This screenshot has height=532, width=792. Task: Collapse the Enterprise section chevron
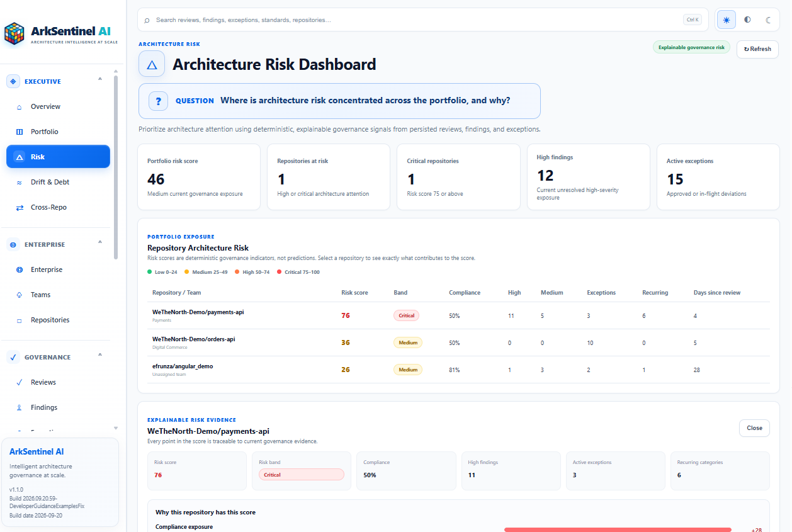[100, 242]
